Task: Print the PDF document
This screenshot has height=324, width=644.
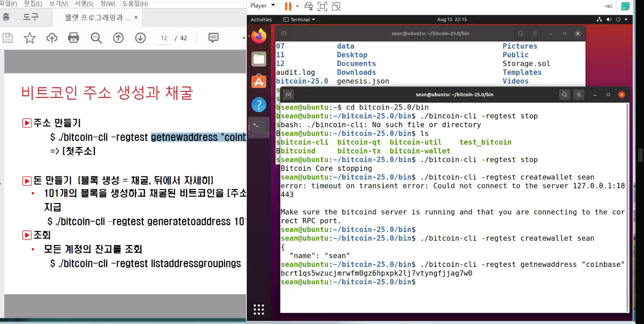Action: [74, 38]
